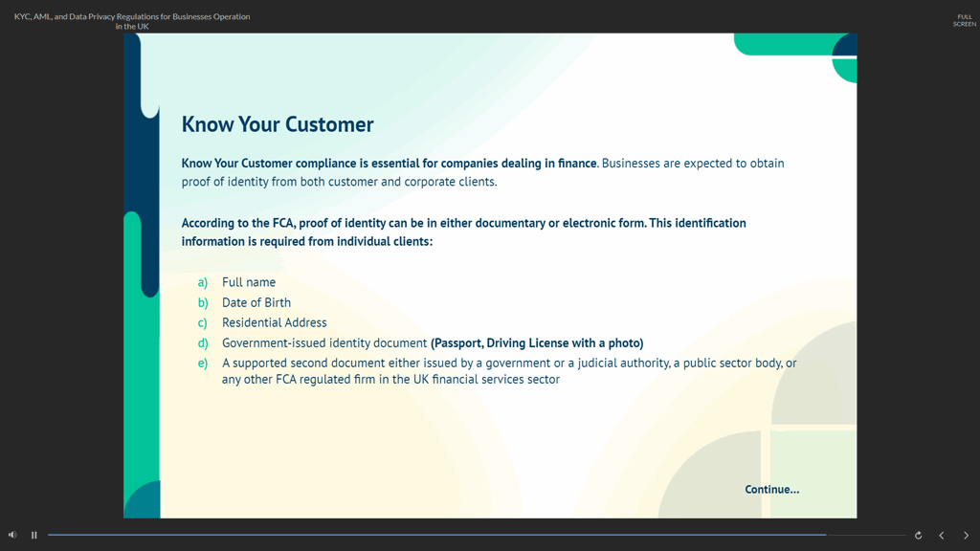Click the 'A supported second document' item
Screen dimensions: 980x551
(x=509, y=371)
